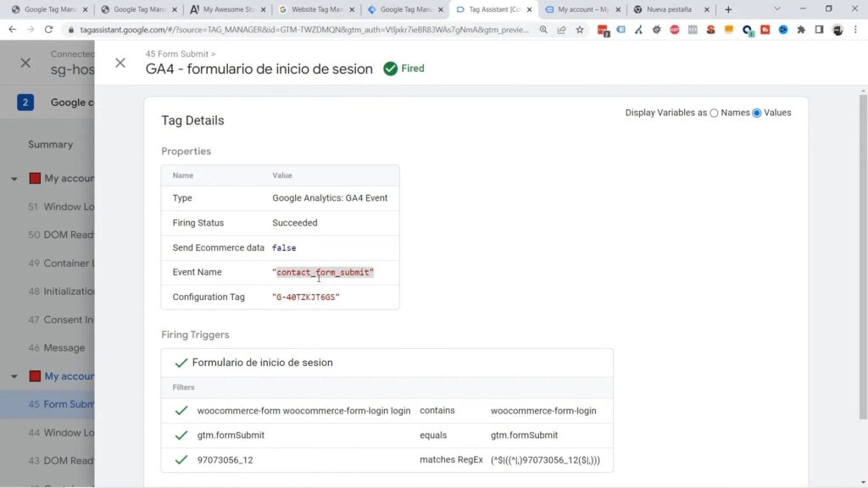This screenshot has height=488, width=868.
Task: Share this page from address bar
Action: click(x=561, y=30)
